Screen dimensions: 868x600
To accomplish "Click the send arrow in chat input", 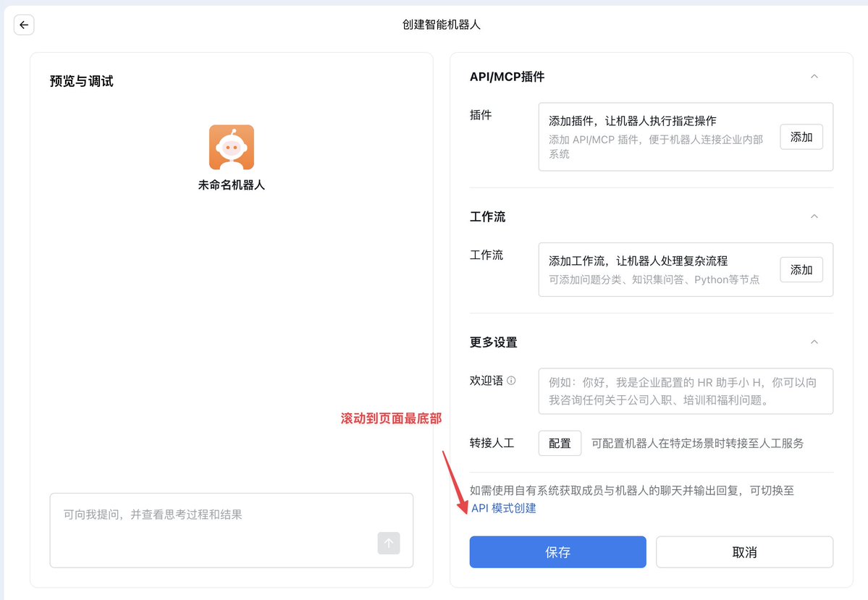I will tap(389, 544).
